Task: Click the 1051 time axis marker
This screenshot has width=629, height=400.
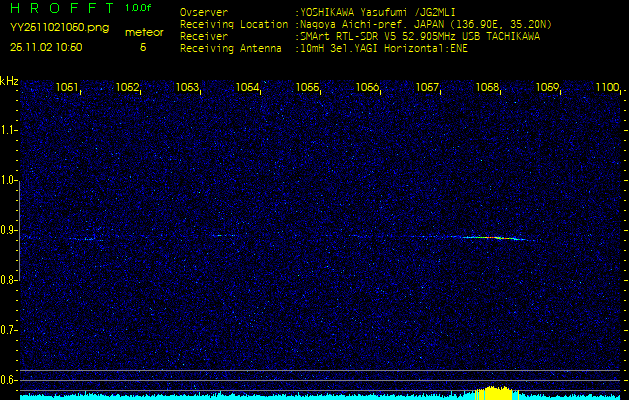Action: (x=67, y=87)
